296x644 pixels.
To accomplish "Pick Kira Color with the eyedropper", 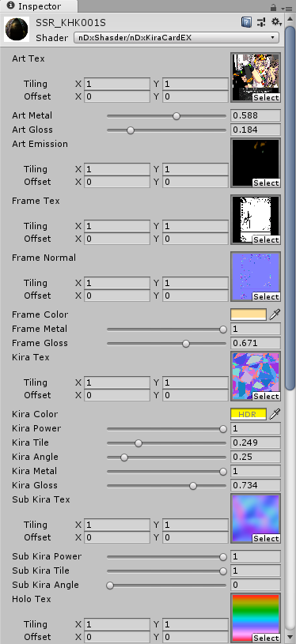I will 275,414.
